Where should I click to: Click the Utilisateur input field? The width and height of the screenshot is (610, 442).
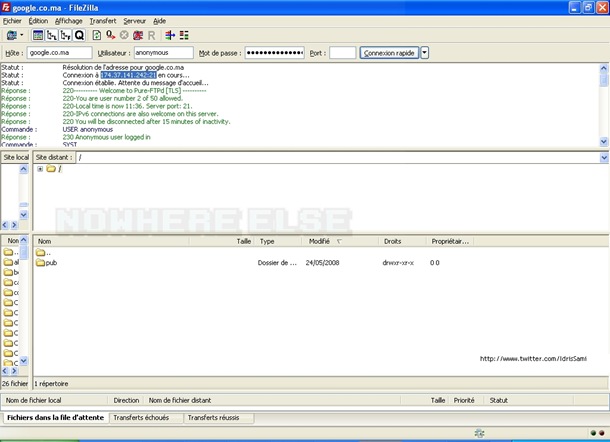pyautogui.click(x=164, y=53)
